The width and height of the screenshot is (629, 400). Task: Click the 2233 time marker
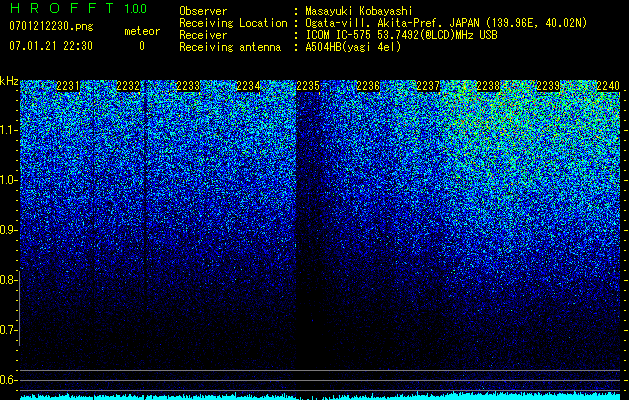click(x=188, y=86)
